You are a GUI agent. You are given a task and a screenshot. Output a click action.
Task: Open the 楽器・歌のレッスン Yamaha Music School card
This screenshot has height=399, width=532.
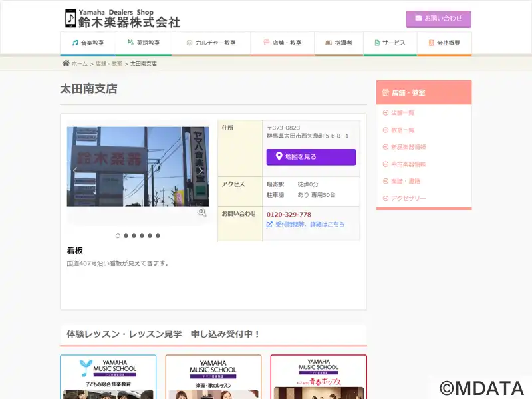pyautogui.click(x=213, y=377)
